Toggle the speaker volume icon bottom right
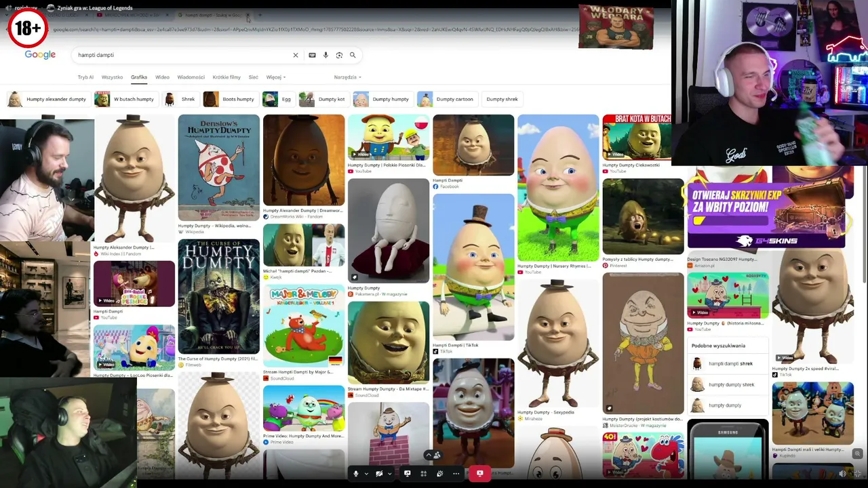This screenshot has height=488, width=868. (x=842, y=474)
